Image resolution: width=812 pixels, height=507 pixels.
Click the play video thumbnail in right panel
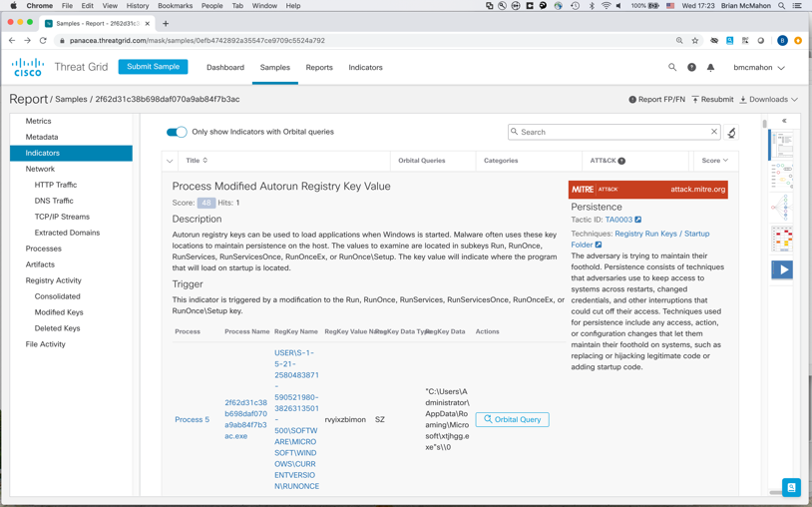pos(782,269)
